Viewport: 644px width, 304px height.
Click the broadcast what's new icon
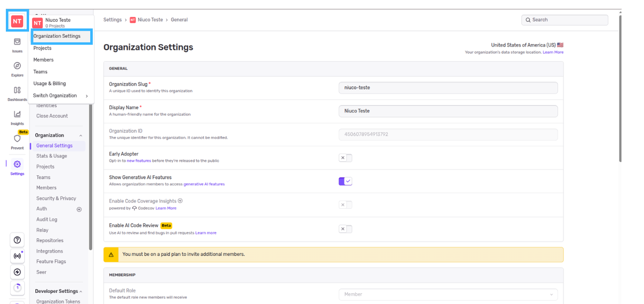tap(17, 256)
